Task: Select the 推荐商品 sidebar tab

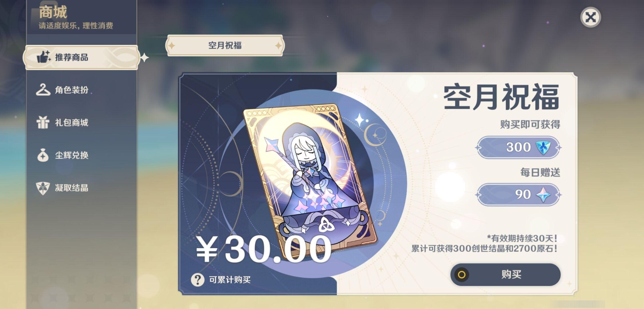Action: pos(82,57)
